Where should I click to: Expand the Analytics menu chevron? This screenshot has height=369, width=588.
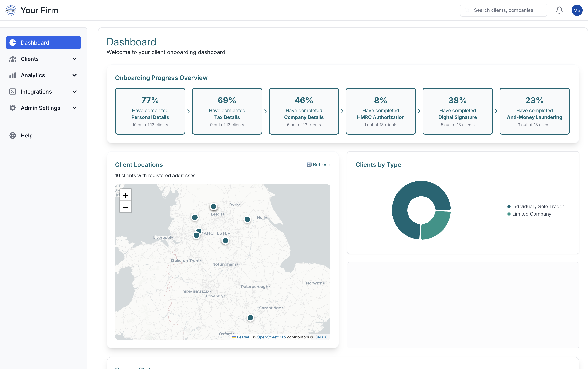[74, 75]
